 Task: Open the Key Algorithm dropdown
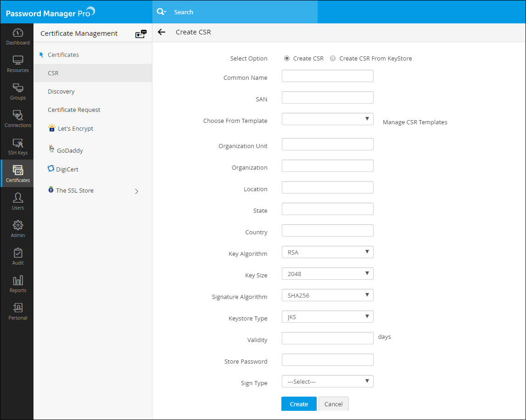point(327,252)
